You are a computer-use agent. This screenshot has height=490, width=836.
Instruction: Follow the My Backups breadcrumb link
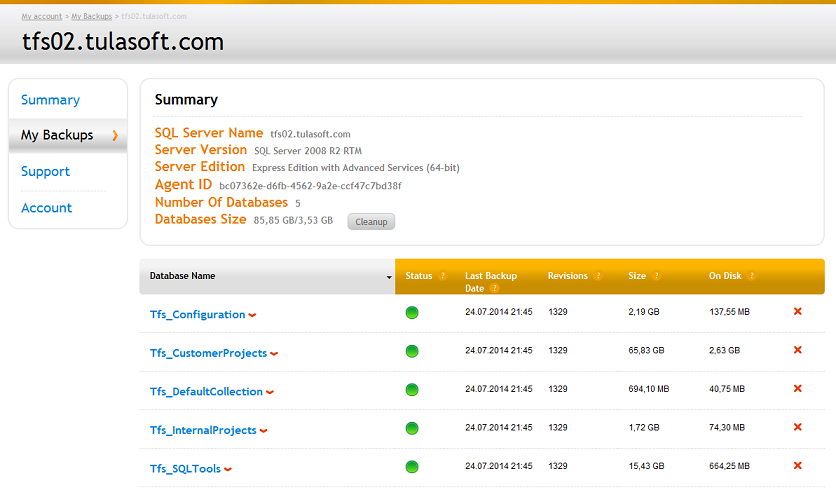92,17
